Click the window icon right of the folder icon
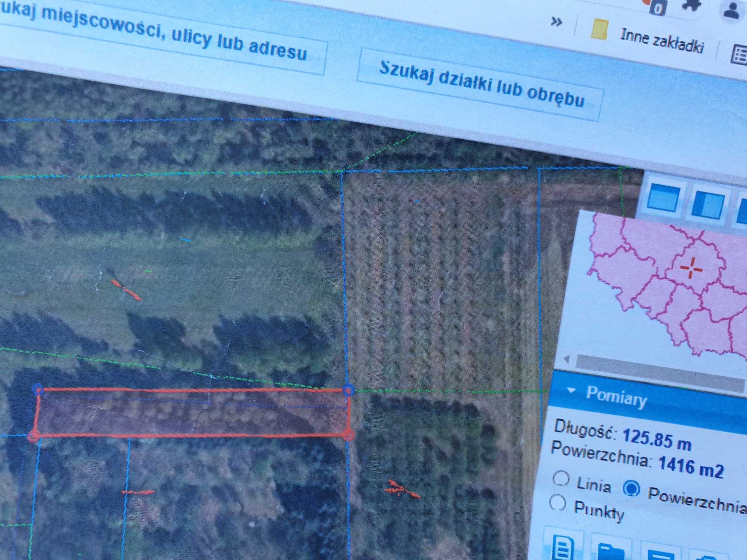747x560 pixels. (661, 555)
